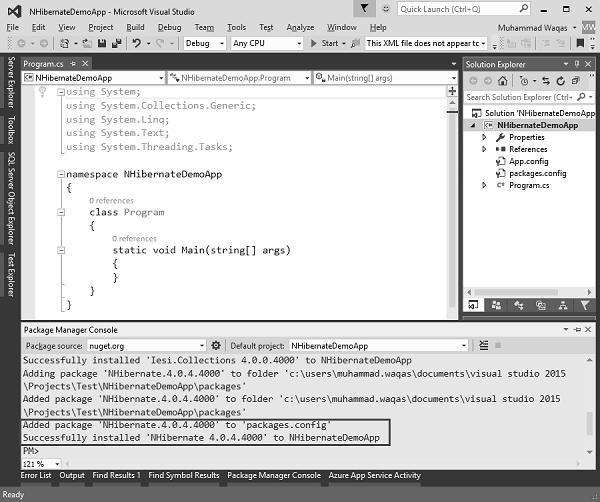
Task: Click Solution Explorer Collapse All icon
Action: tap(575, 81)
